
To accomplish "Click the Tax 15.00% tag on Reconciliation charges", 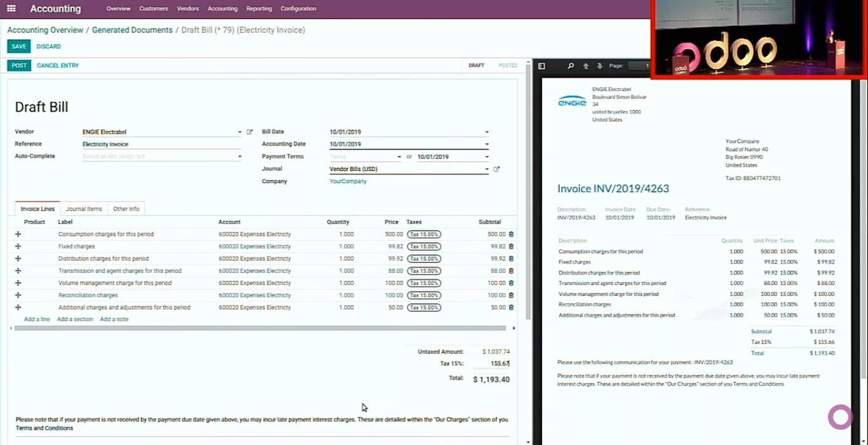I will 424,296.
